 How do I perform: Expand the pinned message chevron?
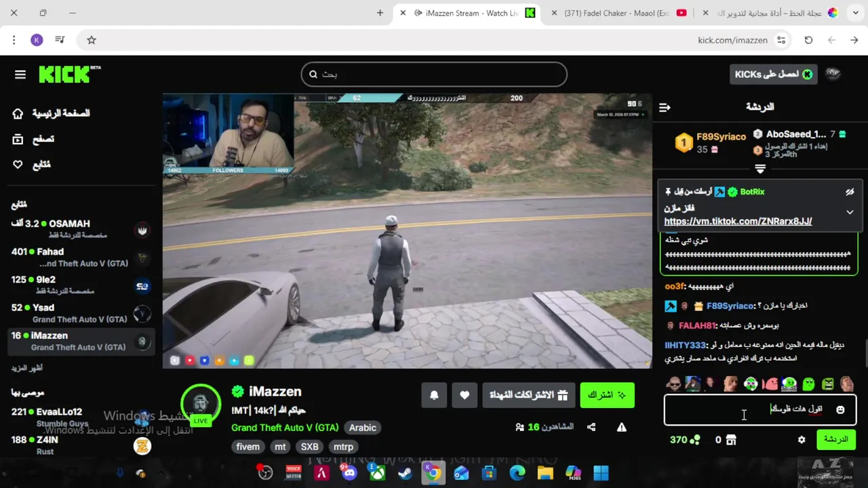[850, 212]
